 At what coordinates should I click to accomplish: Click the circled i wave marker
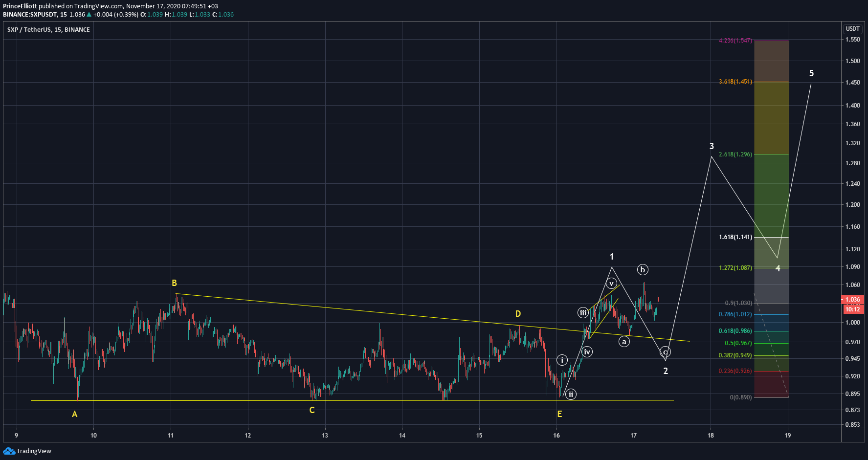562,360
